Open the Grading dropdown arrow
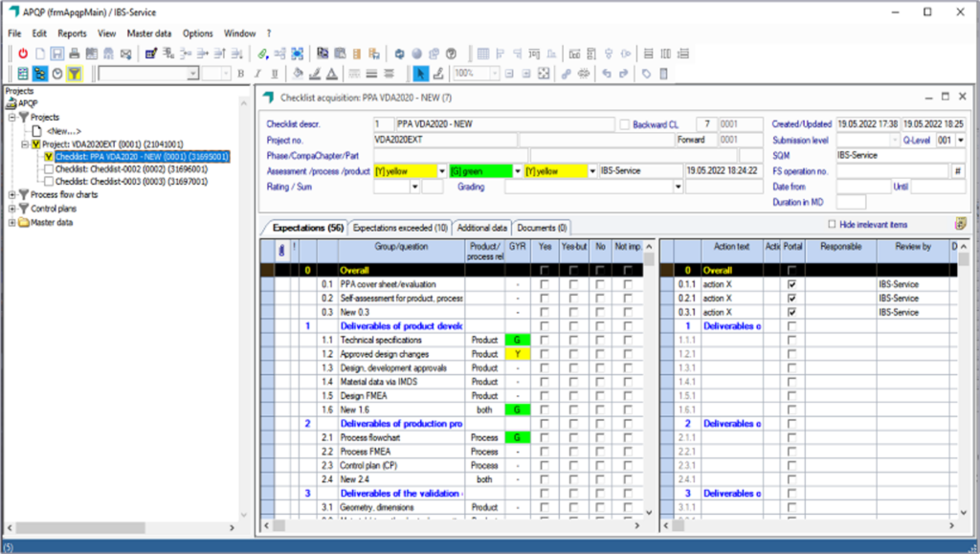The width and height of the screenshot is (980, 554). (x=678, y=187)
